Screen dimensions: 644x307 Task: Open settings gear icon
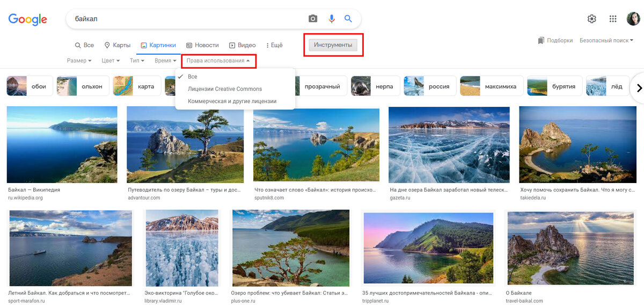tap(592, 19)
